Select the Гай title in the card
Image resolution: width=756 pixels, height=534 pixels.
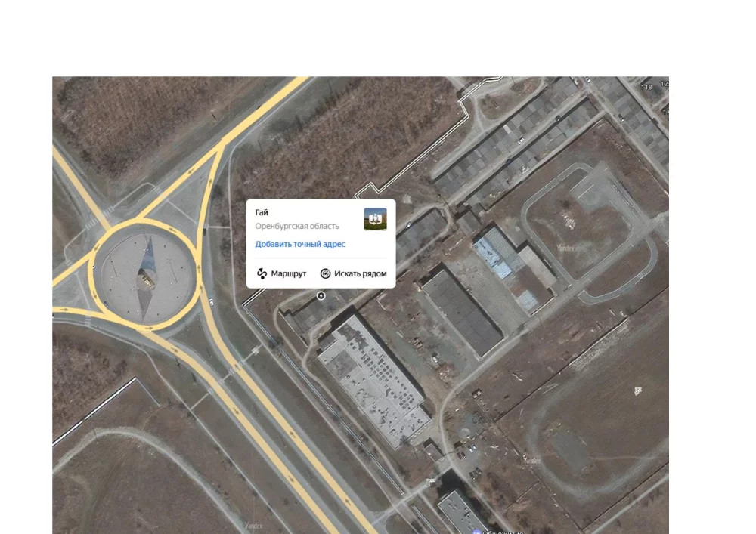262,212
